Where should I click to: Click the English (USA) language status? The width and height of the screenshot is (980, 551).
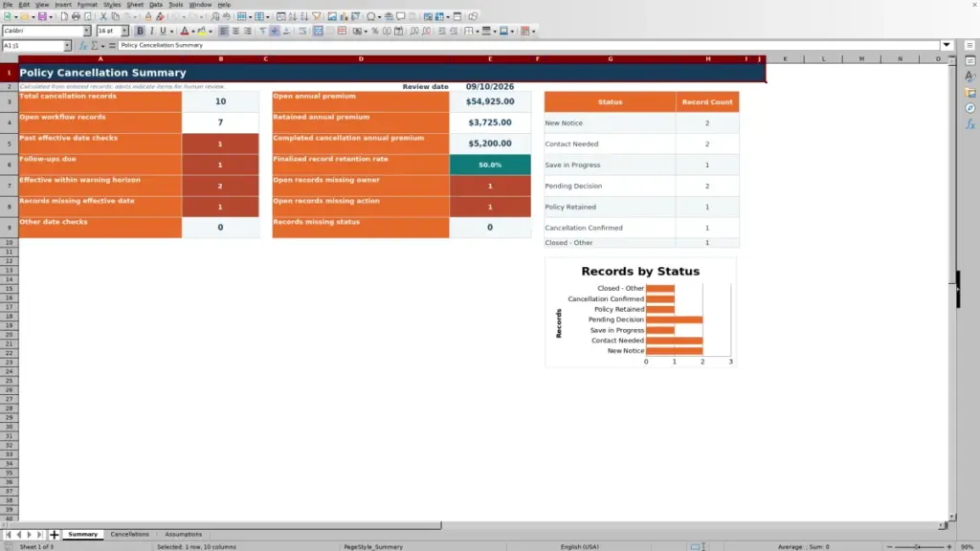pyautogui.click(x=579, y=546)
